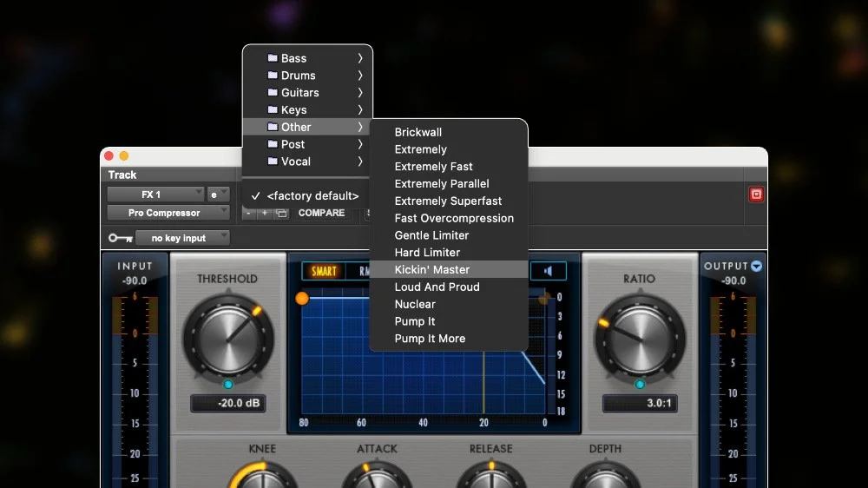Open the no key input selector

(182, 238)
